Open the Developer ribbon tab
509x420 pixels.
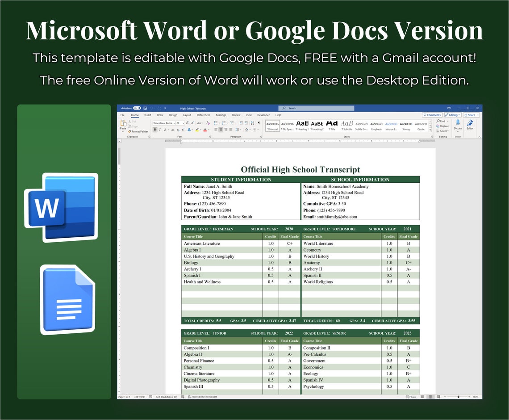(264, 115)
